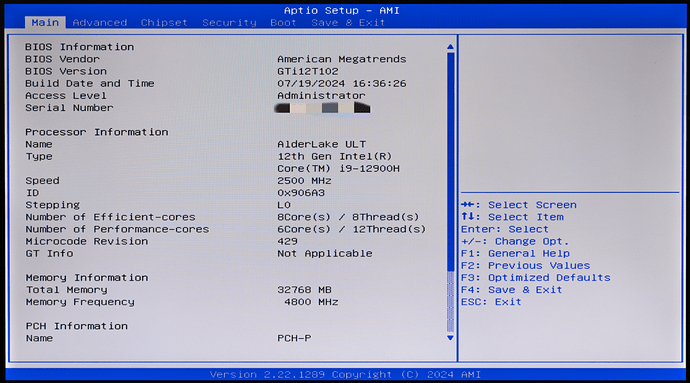Click the 'BIOS Information' heading
This screenshot has width=690, height=383.
[79, 47]
